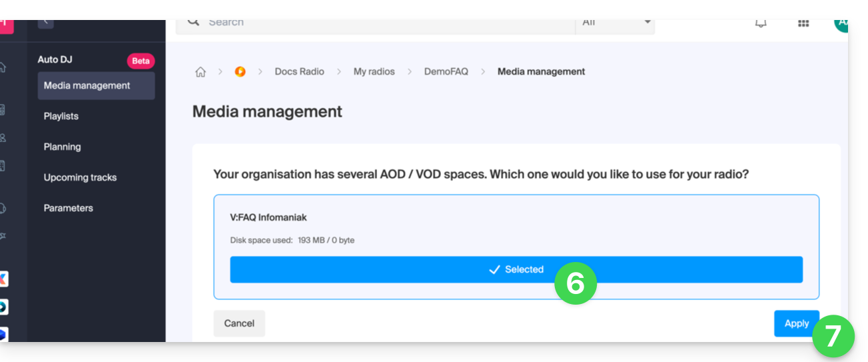Toggle the Selected button for V:FAQ Infomaniak

516,269
